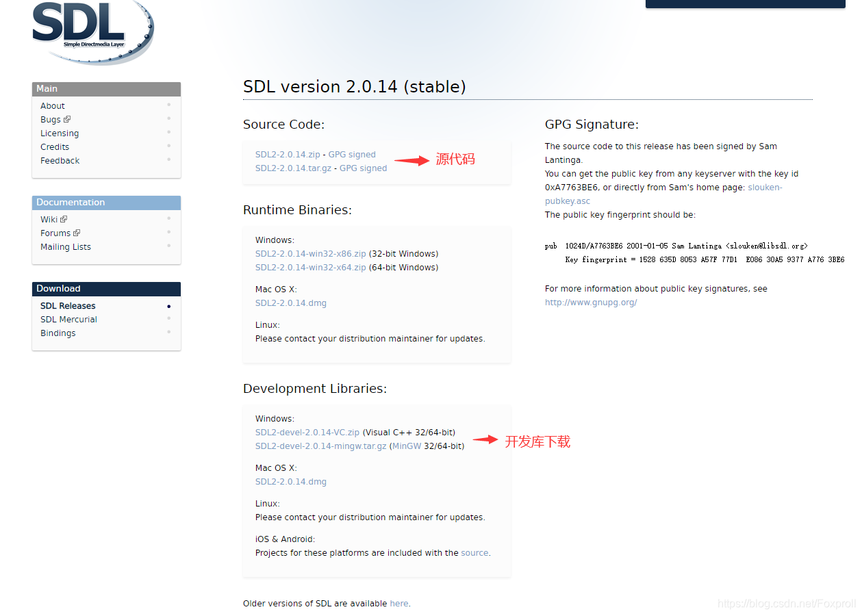Visit the gnupg.org website link
Screen dimensions: 862x616
click(591, 302)
